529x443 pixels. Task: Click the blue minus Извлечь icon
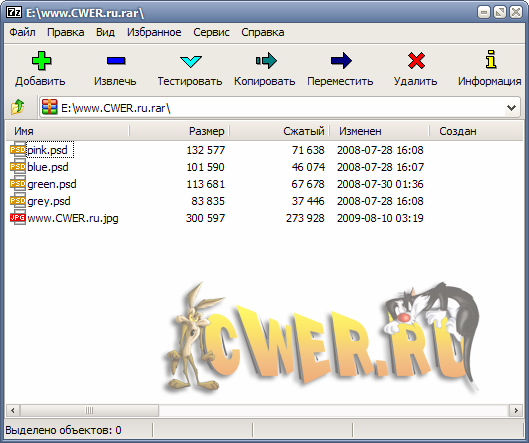(116, 61)
